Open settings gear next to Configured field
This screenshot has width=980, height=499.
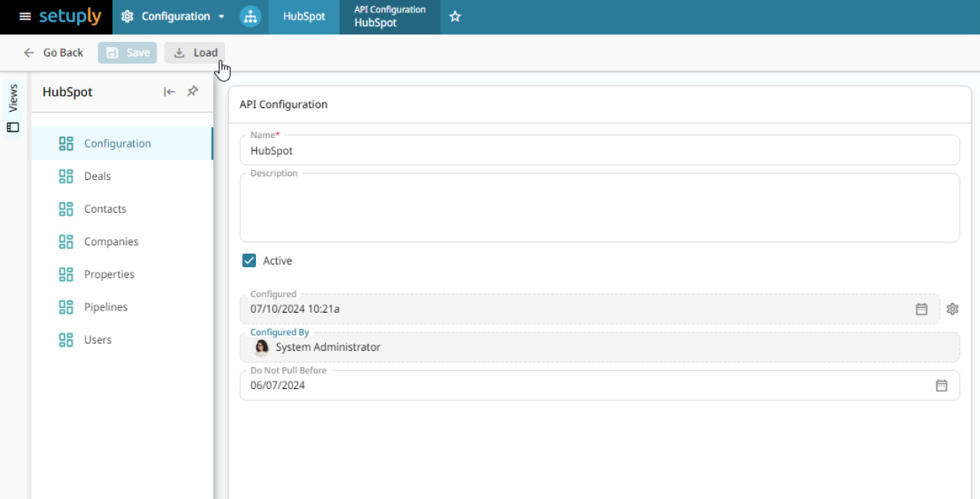click(x=953, y=309)
